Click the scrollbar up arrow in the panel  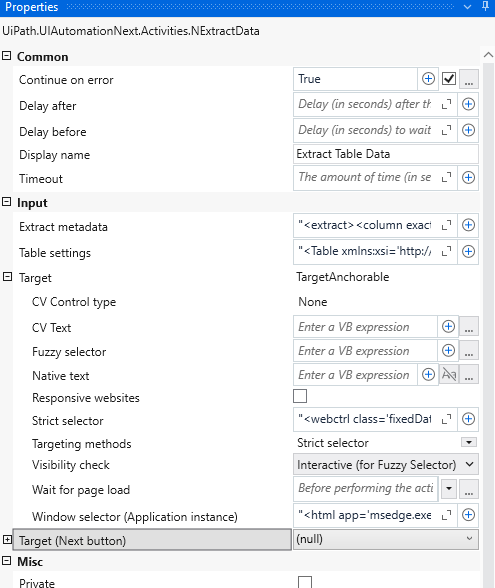pos(488,55)
